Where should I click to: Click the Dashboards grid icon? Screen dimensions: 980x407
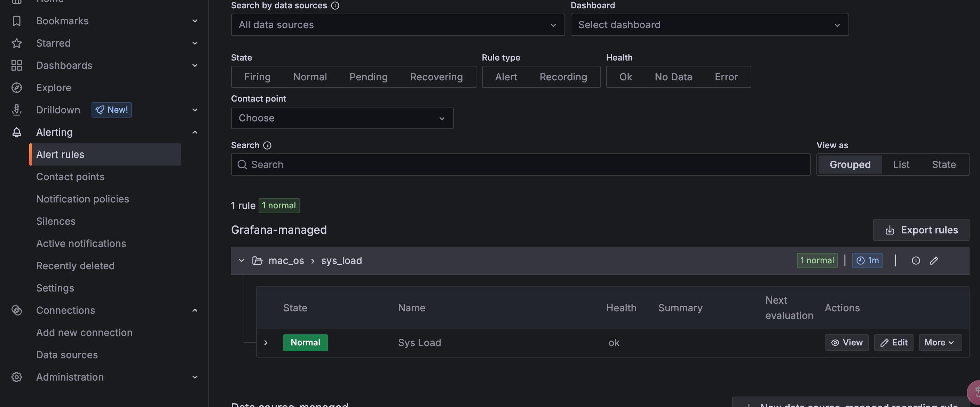16,65
